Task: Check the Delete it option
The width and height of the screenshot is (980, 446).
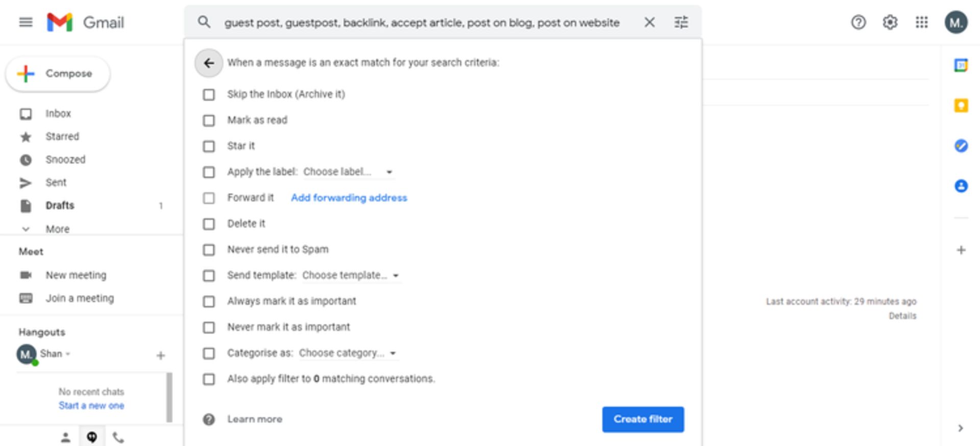Action: click(x=209, y=224)
